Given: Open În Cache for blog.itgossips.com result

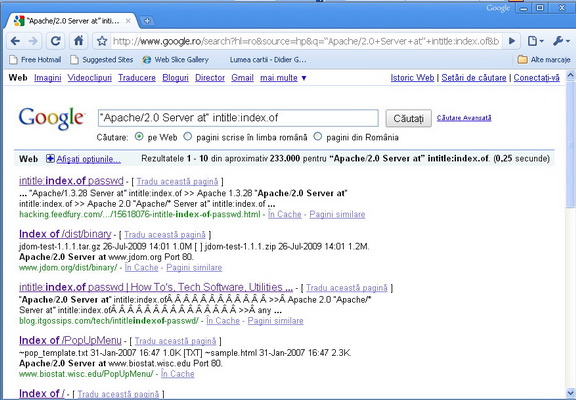Looking at the screenshot, I should [x=223, y=321].
